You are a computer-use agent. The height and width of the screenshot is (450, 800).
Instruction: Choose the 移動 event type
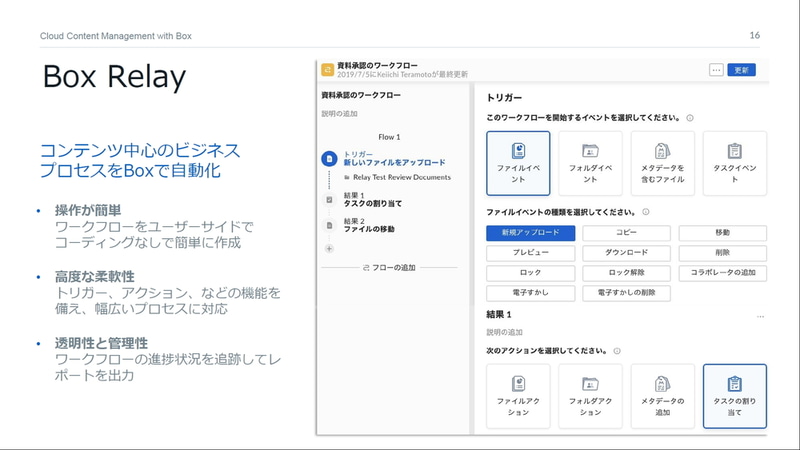pyautogui.click(x=722, y=233)
